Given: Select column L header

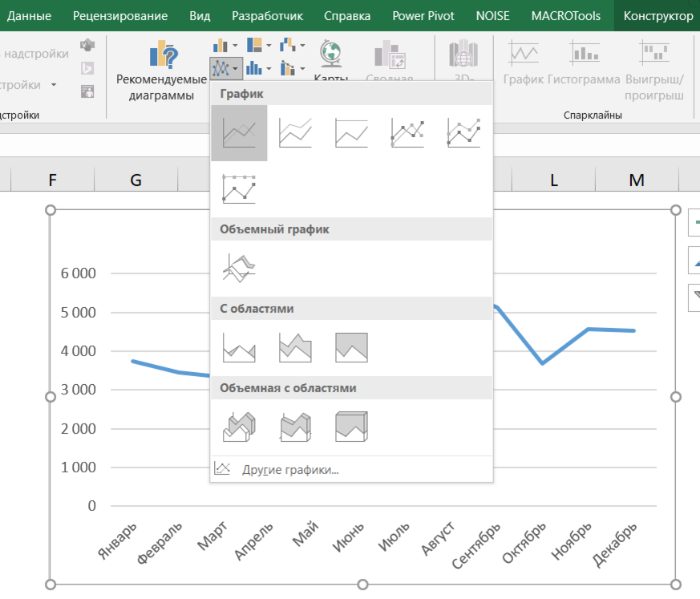Looking at the screenshot, I should click(553, 180).
